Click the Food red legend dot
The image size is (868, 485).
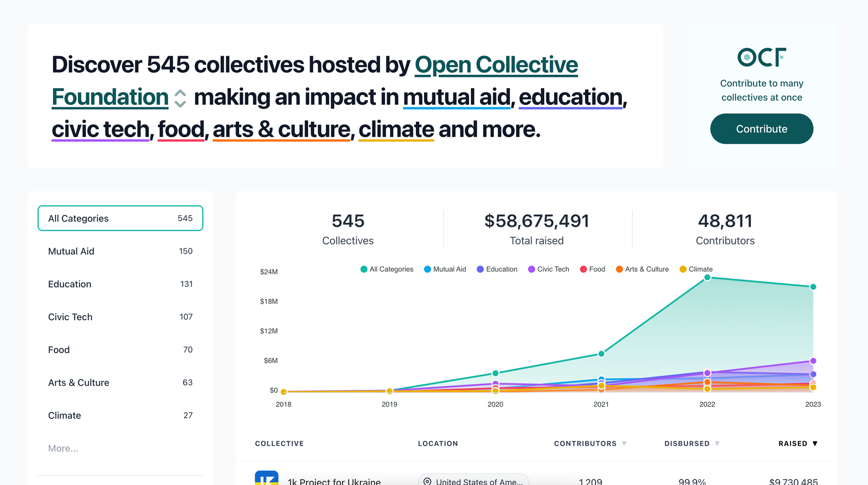[583, 269]
